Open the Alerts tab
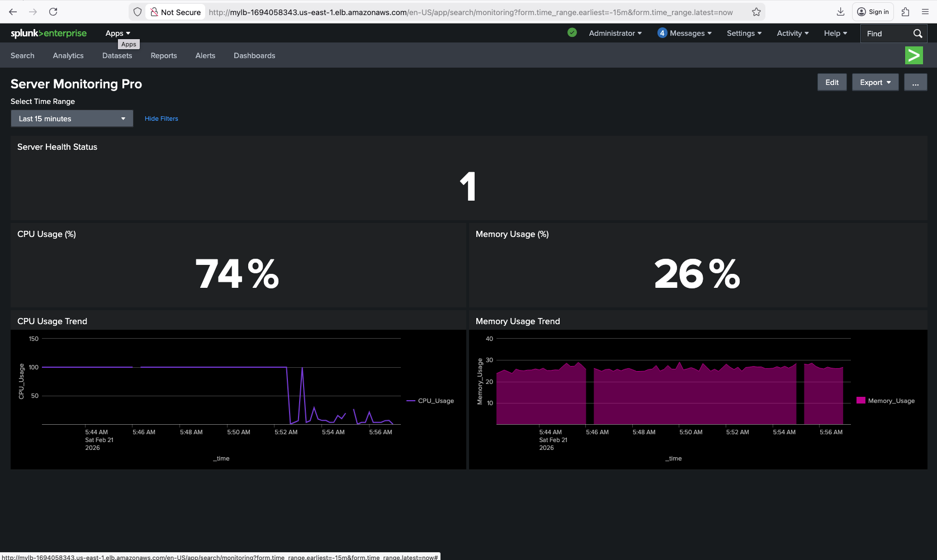Screen dimensions: 937x560 tap(205, 55)
